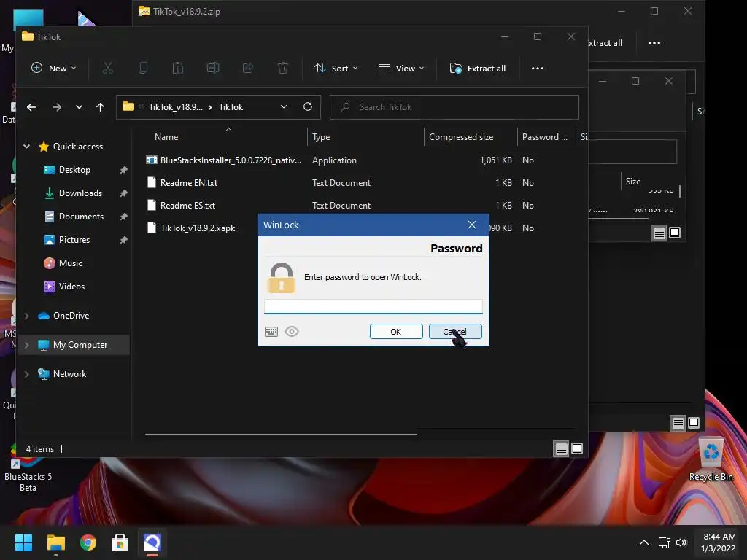747x560 pixels.
Task: Click OK in WinLock password dialog
Action: [396, 332]
